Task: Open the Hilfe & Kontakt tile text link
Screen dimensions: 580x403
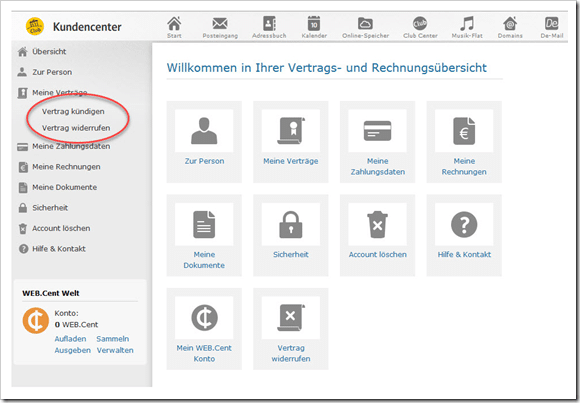Action: (464, 255)
